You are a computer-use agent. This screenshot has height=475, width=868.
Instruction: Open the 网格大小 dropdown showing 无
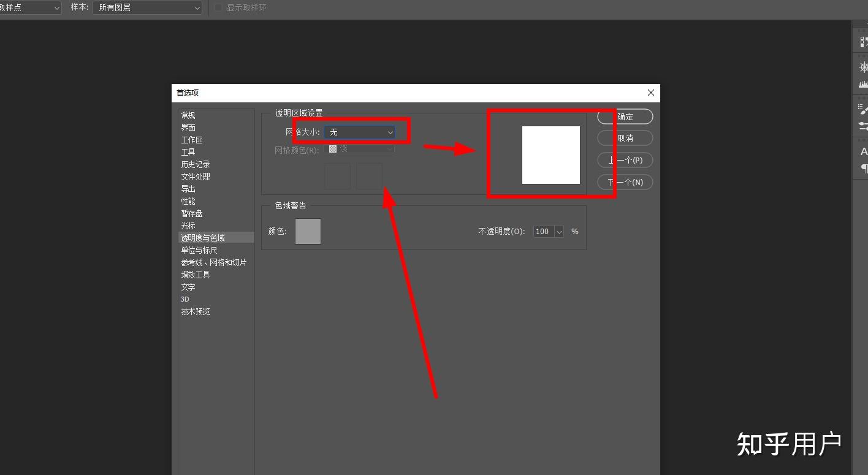(x=360, y=132)
